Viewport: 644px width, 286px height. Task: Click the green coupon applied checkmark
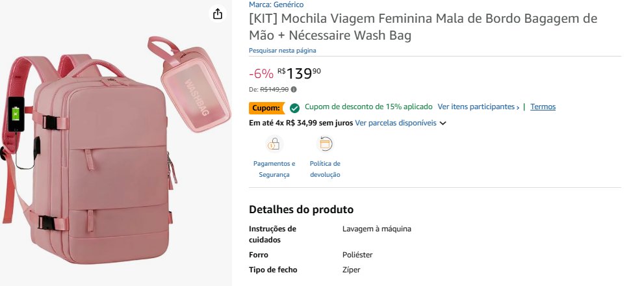click(x=294, y=107)
